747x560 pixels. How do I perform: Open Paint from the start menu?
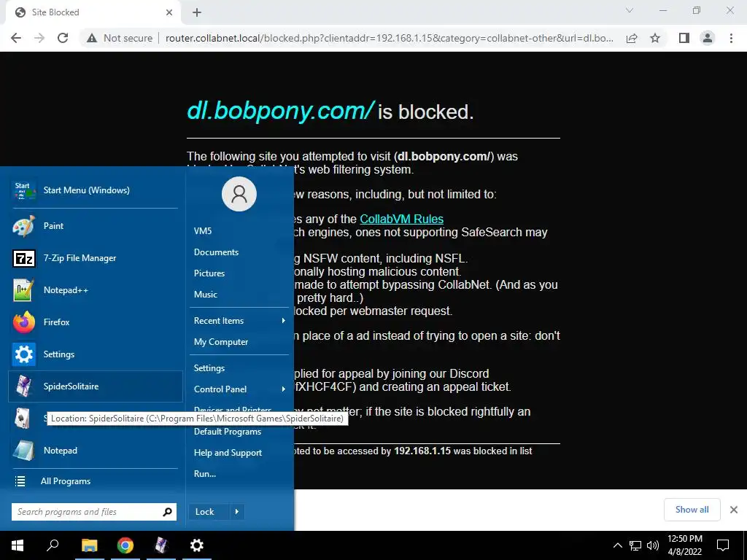pyautogui.click(x=96, y=226)
